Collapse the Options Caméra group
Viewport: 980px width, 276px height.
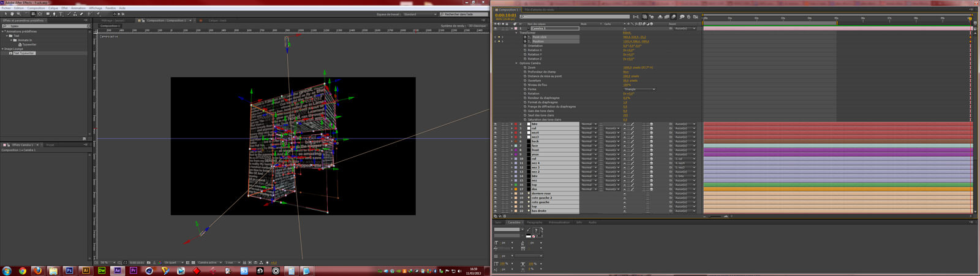516,63
